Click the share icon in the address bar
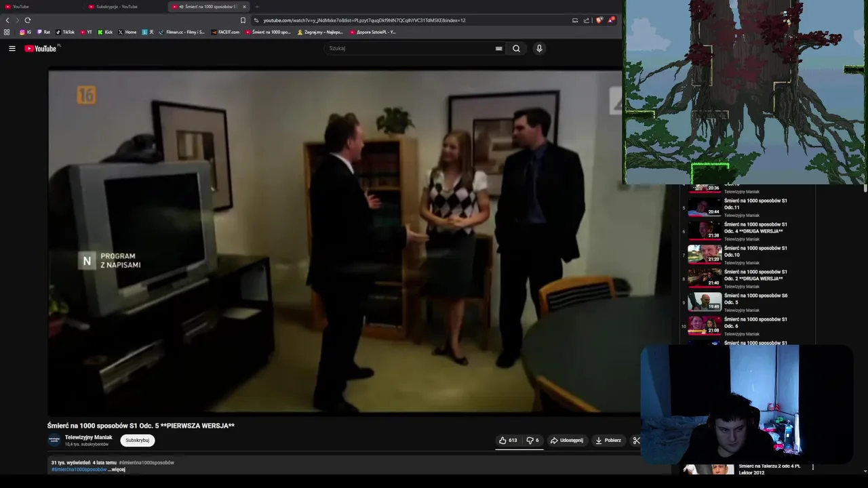 [x=587, y=20]
